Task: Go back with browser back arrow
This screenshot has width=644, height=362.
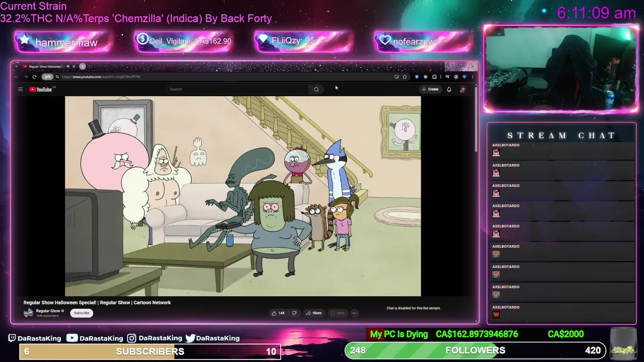Action: [x=17, y=77]
